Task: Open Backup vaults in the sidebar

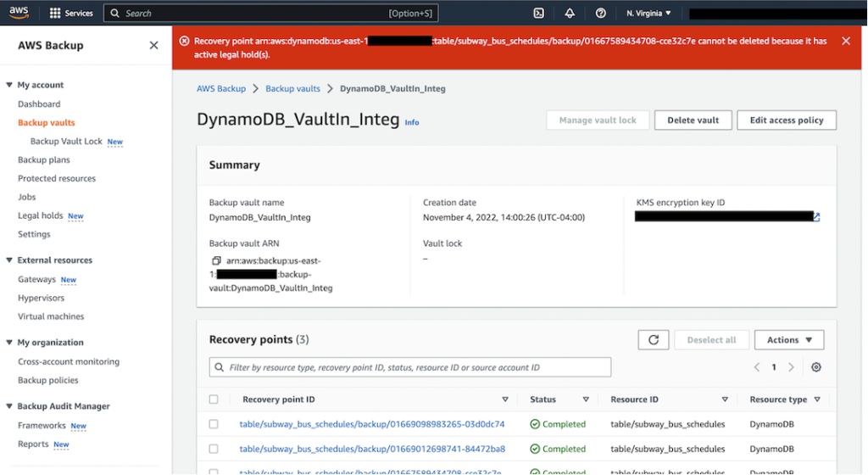Action: (46, 122)
